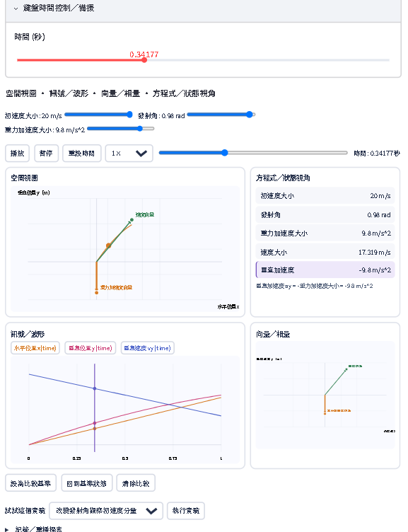Click the green velocity vector tip in 空間視圖
This screenshot has height=532, width=408.
point(132,220)
